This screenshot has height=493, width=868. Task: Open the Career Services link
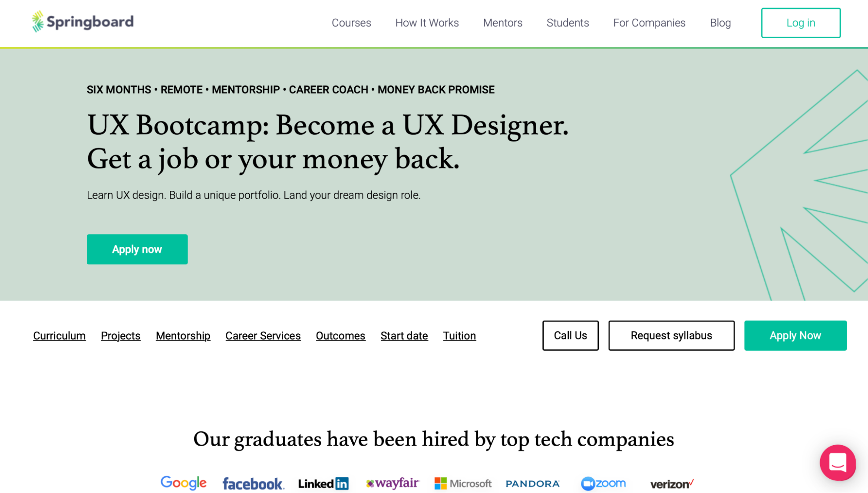click(x=263, y=335)
